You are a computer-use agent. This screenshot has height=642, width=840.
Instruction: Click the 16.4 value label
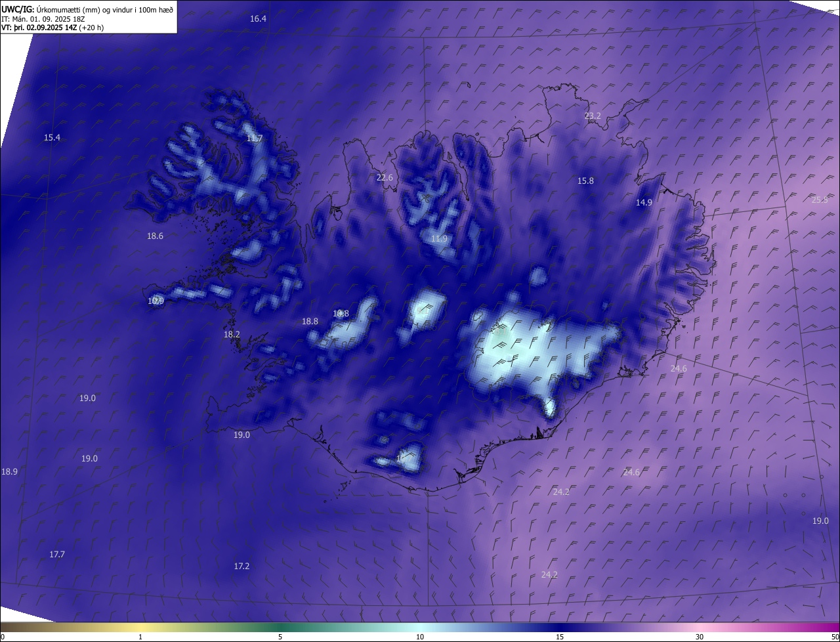(x=258, y=19)
